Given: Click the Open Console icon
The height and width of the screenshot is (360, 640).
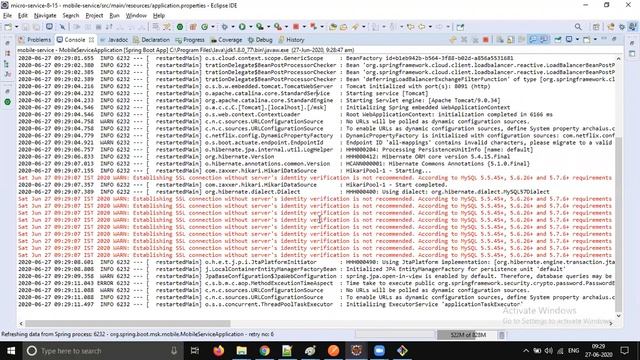Looking at the screenshot, I should click(587, 40).
